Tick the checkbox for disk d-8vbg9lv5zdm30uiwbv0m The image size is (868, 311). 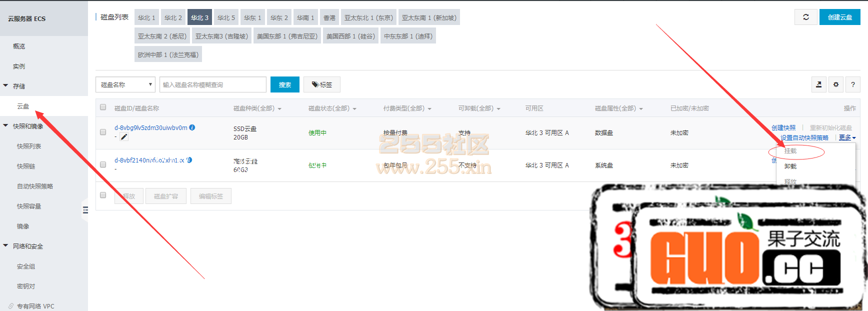103,132
